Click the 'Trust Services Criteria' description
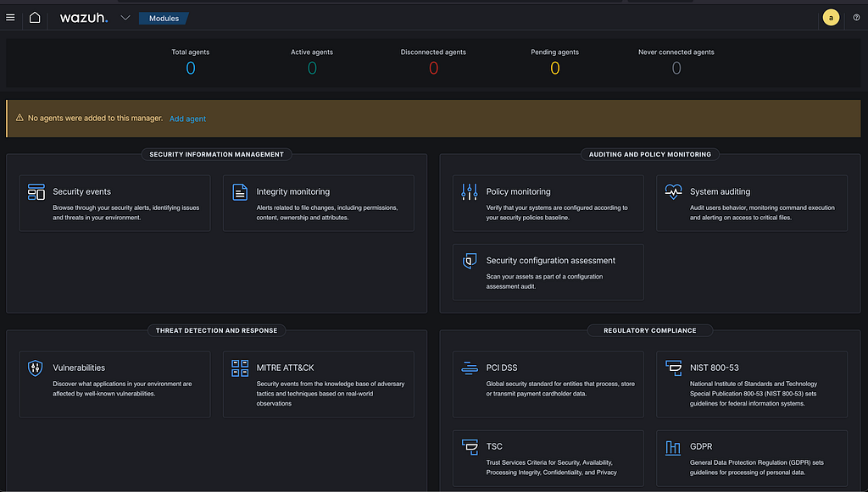 tap(551, 467)
